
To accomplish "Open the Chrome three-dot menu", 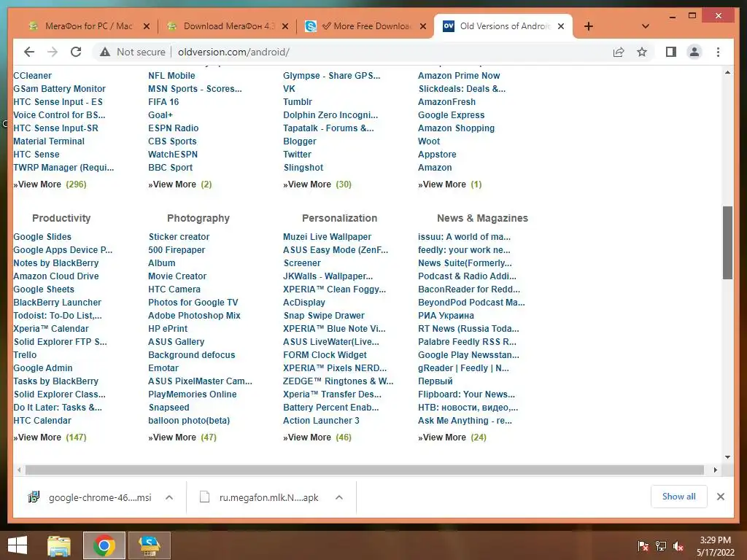I will pyautogui.click(x=718, y=52).
